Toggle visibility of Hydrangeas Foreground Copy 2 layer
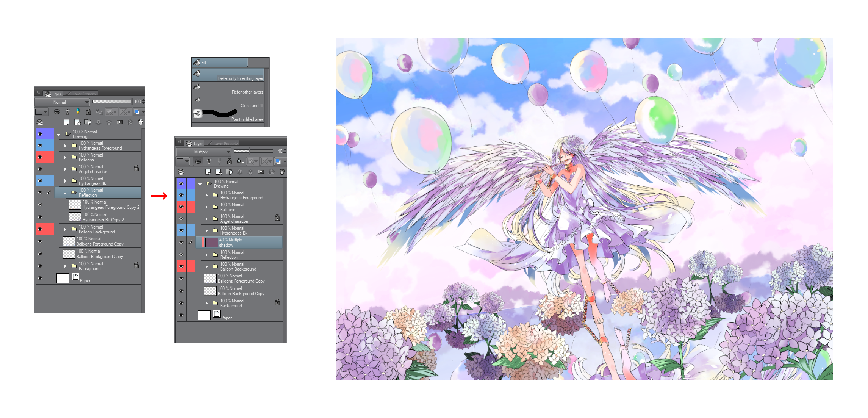 click(40, 205)
